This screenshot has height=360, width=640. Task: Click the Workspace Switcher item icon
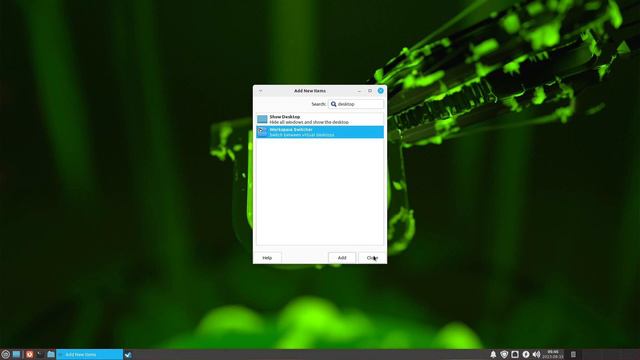pos(262,132)
